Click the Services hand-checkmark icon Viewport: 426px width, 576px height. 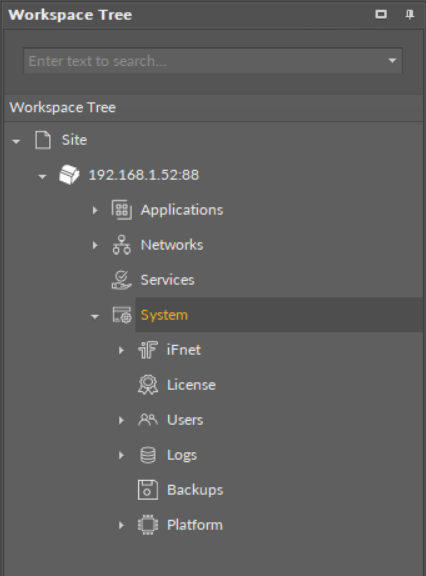(x=122, y=280)
